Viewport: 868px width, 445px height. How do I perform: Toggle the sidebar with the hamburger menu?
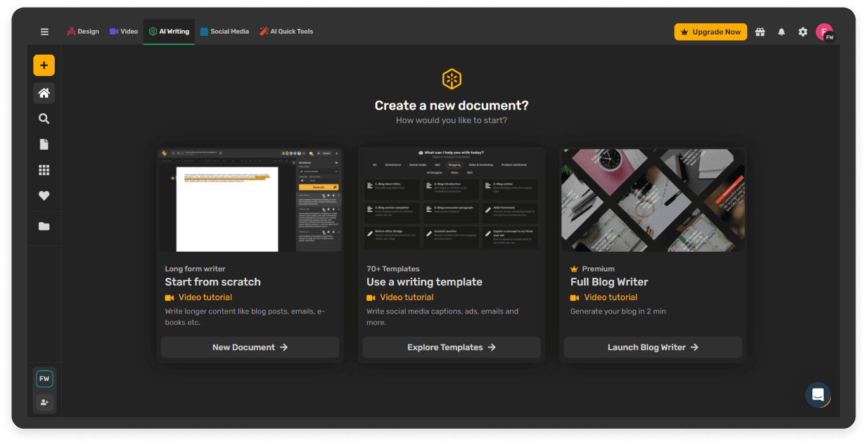click(x=44, y=31)
